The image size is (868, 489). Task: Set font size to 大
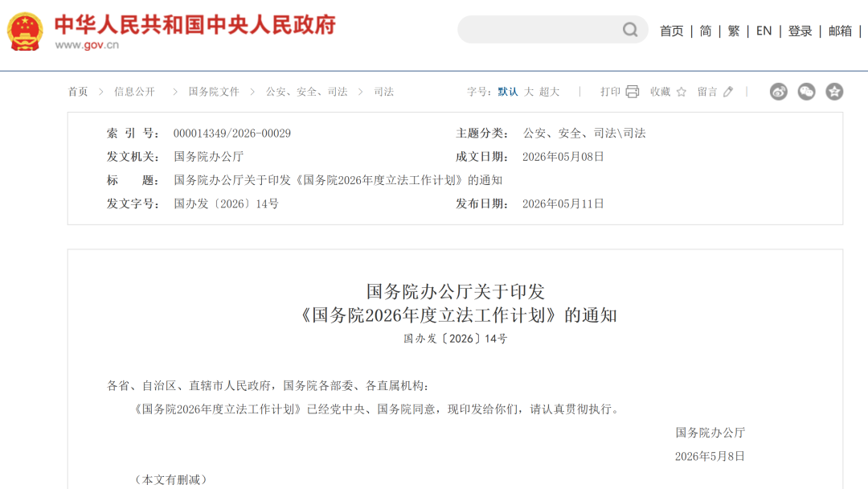529,92
